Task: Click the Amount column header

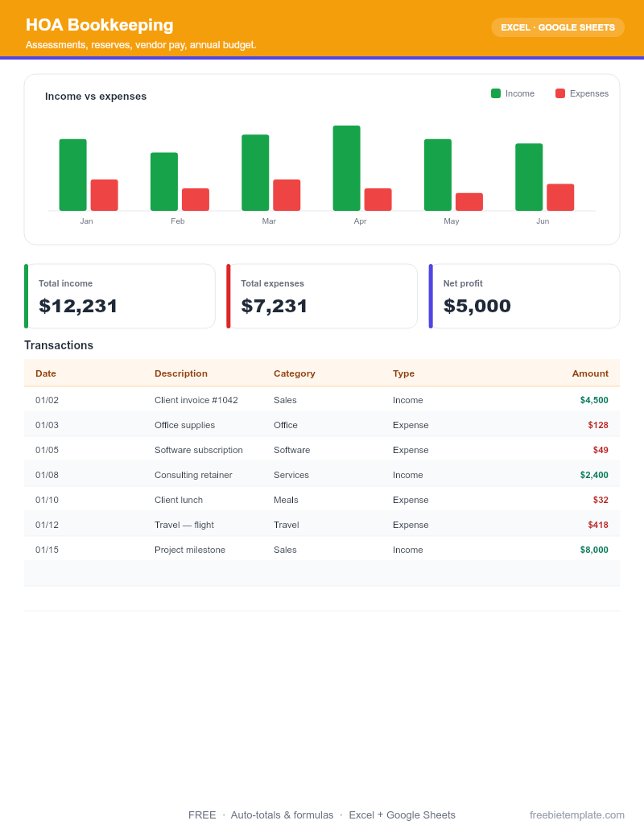Action: pyautogui.click(x=590, y=373)
